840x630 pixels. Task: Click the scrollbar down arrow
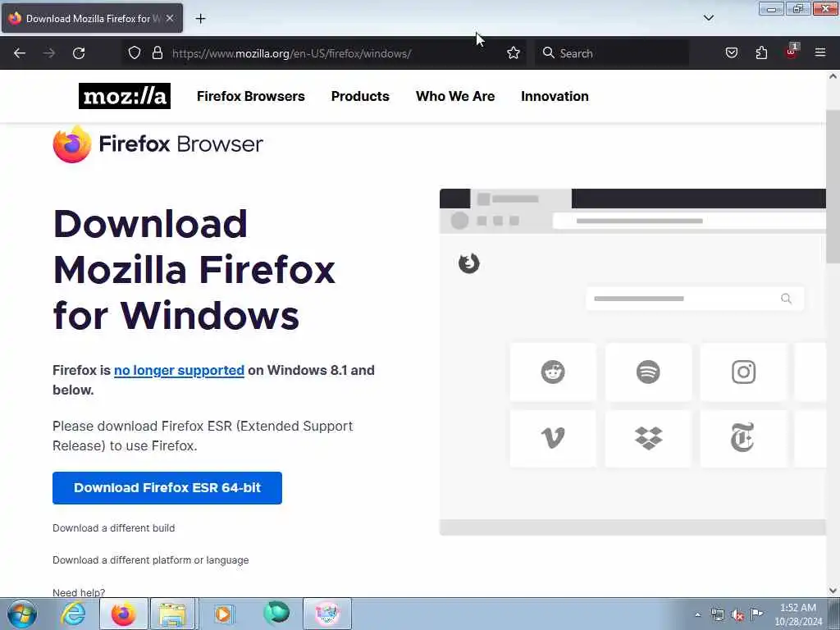coord(833,591)
